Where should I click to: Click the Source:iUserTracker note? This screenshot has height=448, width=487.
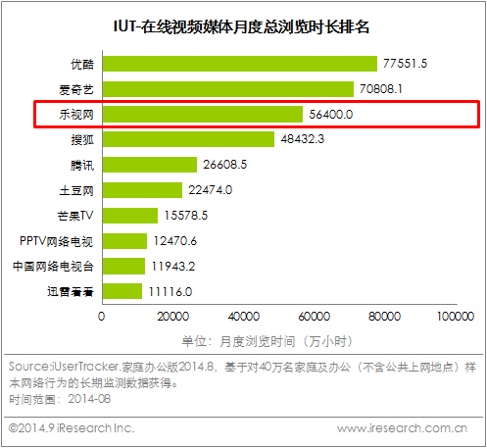tap(242, 374)
